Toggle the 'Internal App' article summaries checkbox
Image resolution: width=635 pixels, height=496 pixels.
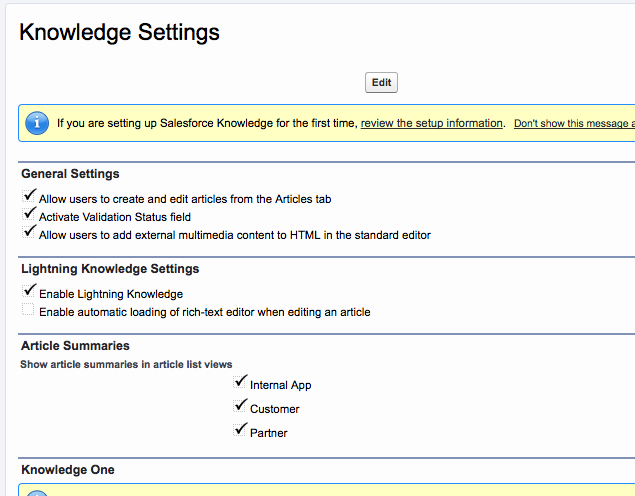click(240, 383)
